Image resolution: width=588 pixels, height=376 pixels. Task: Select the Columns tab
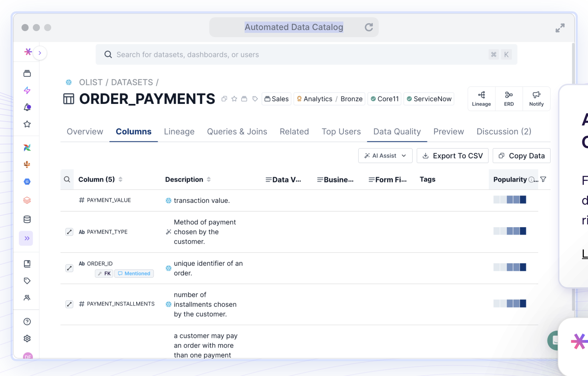[134, 131]
